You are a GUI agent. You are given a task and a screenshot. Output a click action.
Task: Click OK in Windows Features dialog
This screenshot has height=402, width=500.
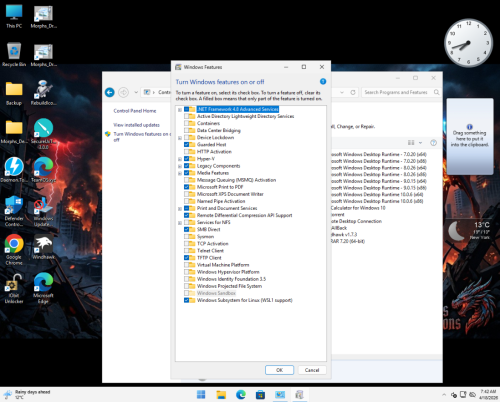tap(279, 370)
